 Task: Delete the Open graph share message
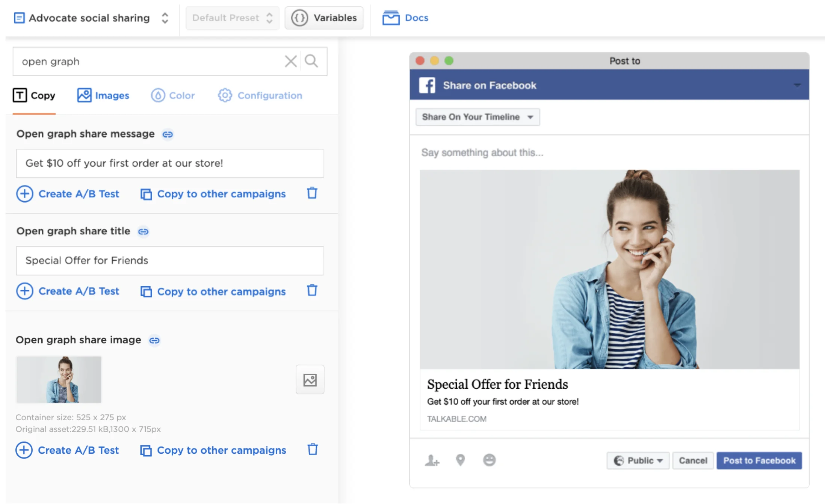[x=312, y=193]
